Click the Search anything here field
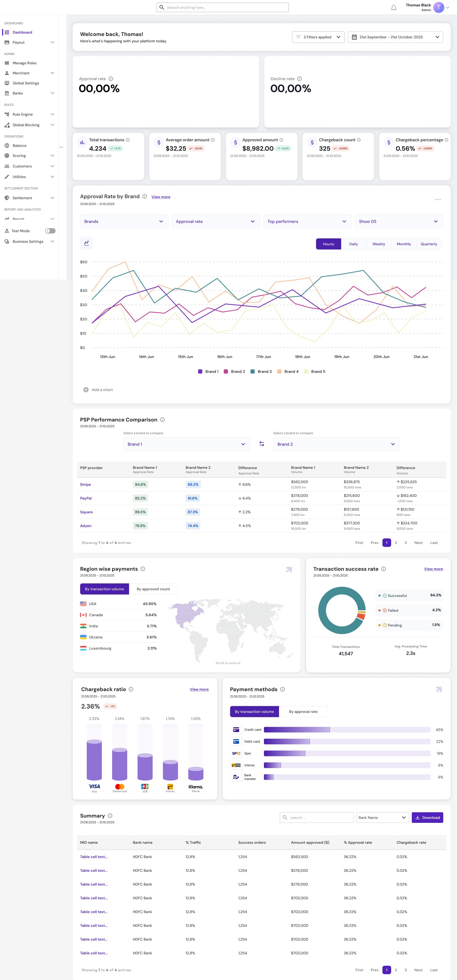The height and width of the screenshot is (980, 457). click(222, 7)
